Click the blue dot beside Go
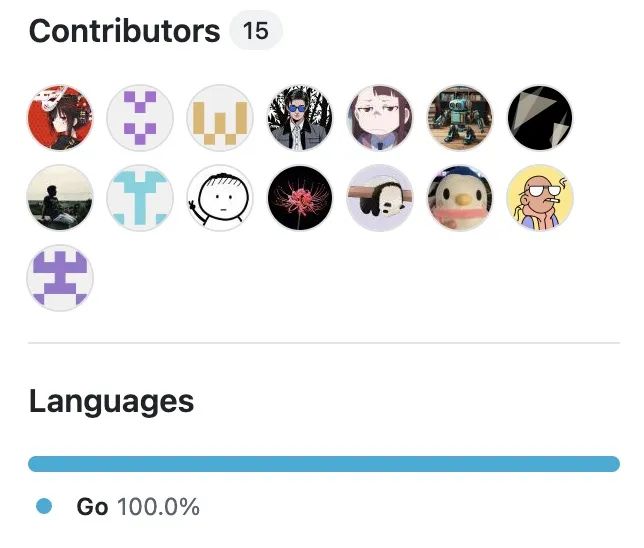This screenshot has width=644, height=548. pyautogui.click(x=43, y=507)
